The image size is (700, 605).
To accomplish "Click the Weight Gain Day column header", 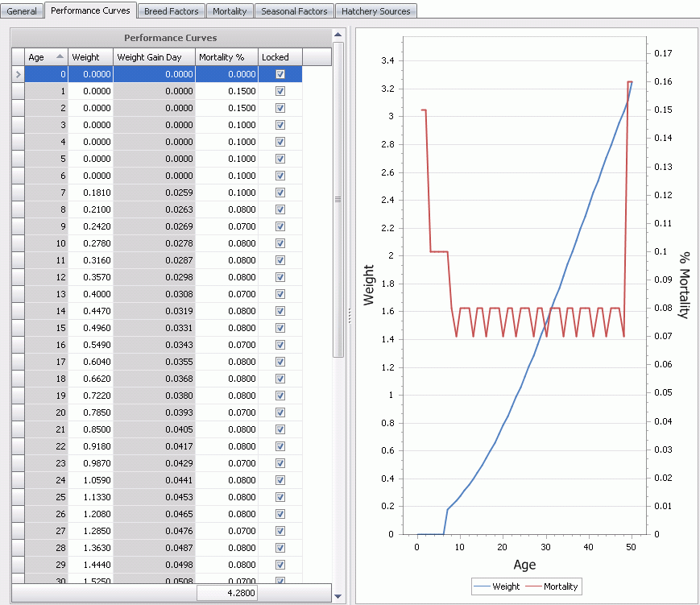I will (154, 57).
